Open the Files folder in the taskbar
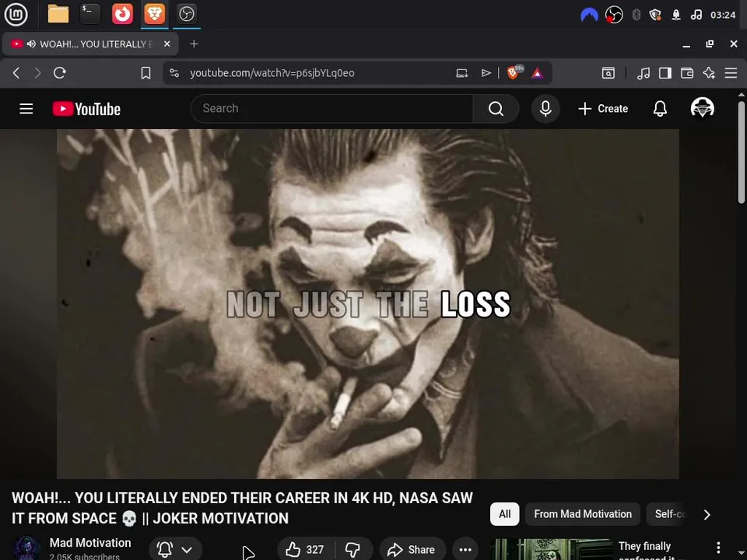 [58, 14]
